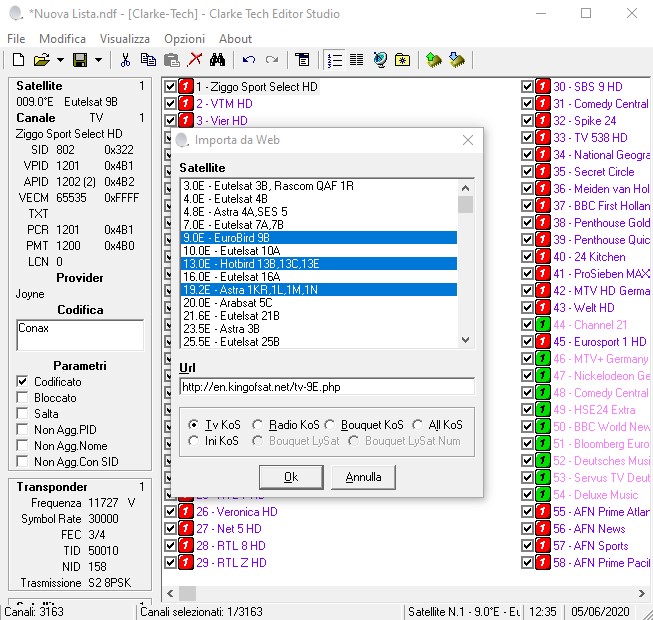Select 19.2E - Astra 1KR,1L,1M,1N satellite
This screenshot has width=653, height=620.
319,290
